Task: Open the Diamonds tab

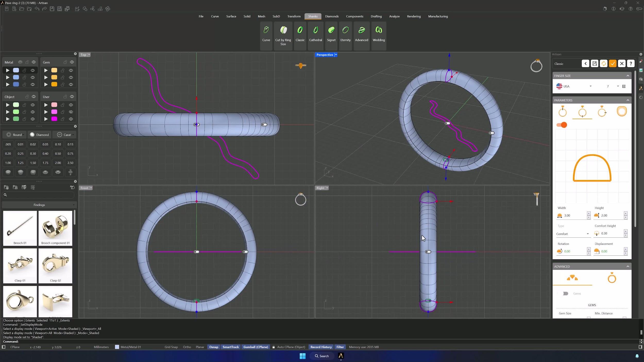Action: point(332,16)
